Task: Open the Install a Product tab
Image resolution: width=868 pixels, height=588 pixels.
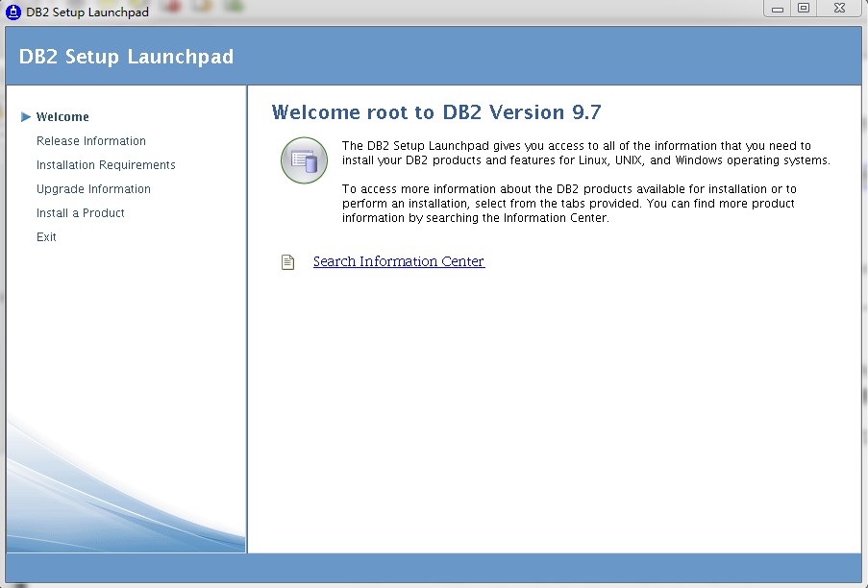Action: (x=81, y=213)
